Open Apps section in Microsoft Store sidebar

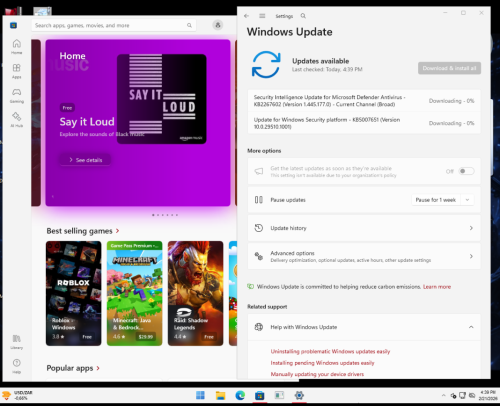point(17,71)
